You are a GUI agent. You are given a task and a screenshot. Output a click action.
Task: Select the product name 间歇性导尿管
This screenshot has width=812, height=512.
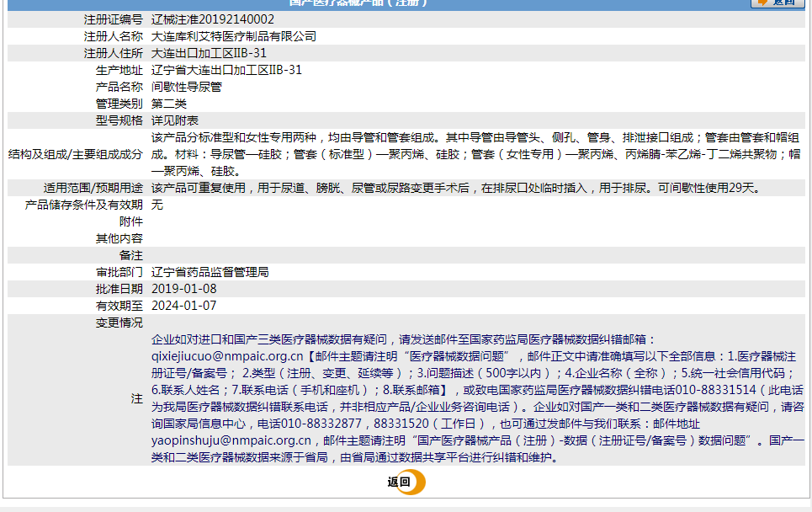point(187,87)
